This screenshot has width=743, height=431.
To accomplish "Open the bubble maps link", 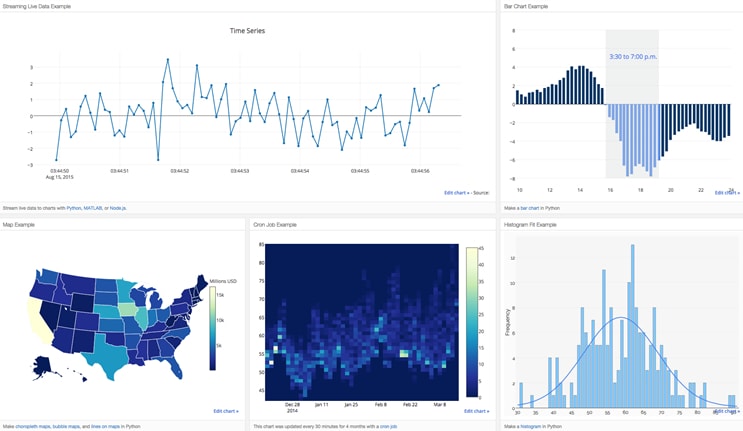I will tap(66, 426).
